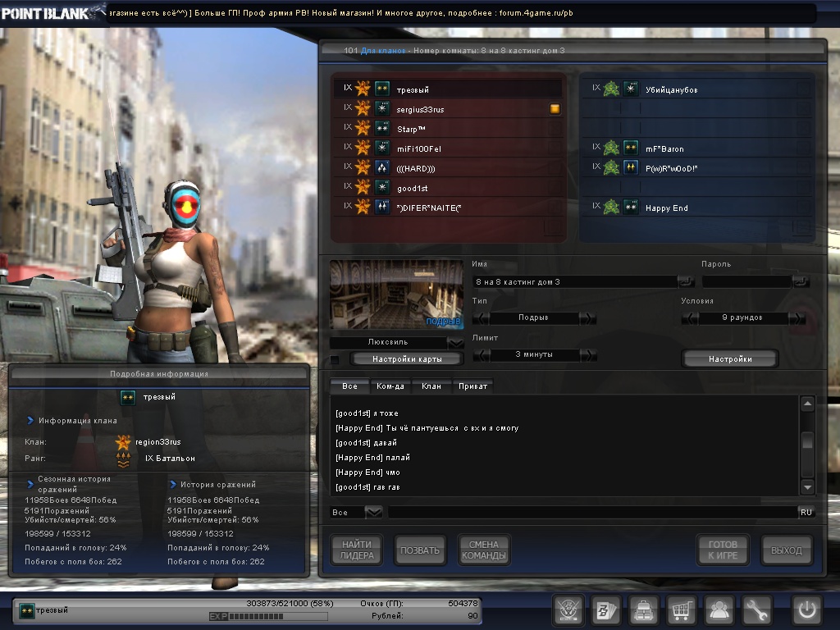Click the region33rus clan emblem
Image resolution: width=840 pixels, height=630 pixels.
point(123,442)
